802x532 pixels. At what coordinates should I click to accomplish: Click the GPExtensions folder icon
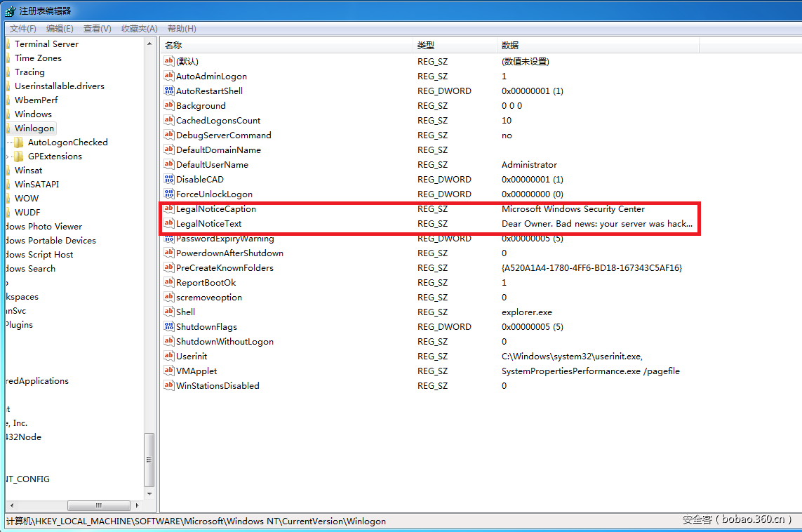[x=19, y=156]
